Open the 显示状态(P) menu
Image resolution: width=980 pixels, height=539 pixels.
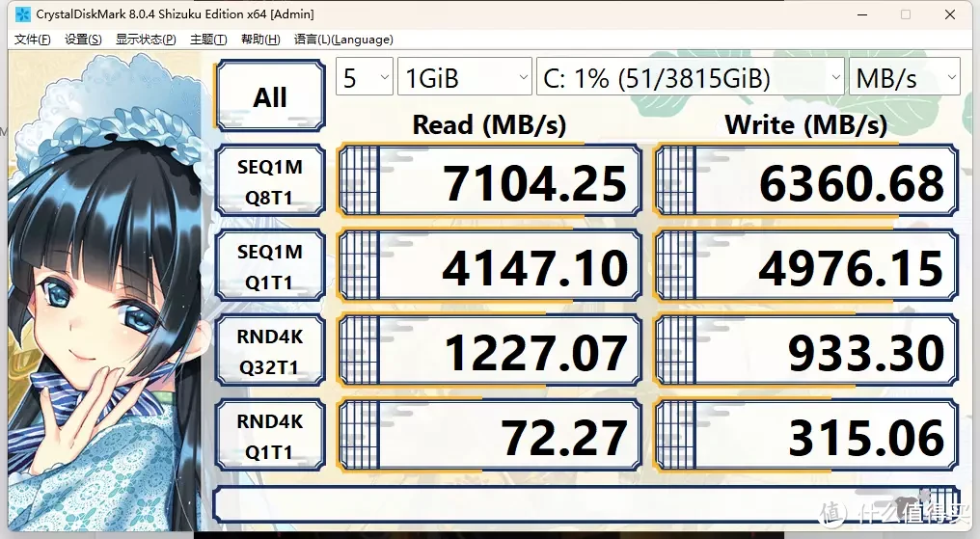[146, 40]
